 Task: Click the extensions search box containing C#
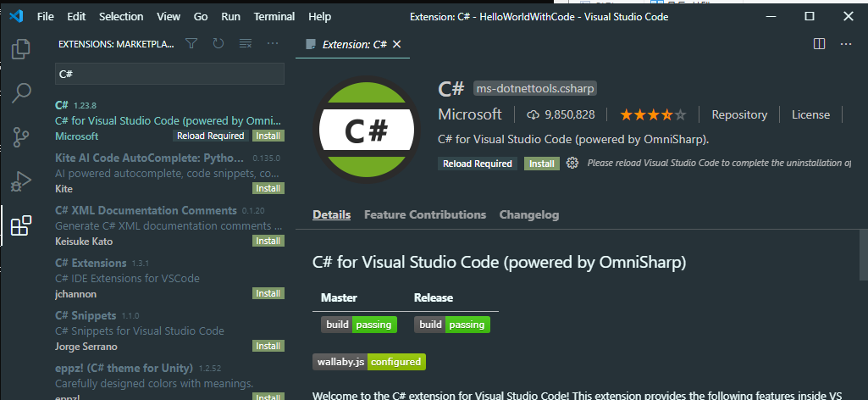click(x=169, y=74)
